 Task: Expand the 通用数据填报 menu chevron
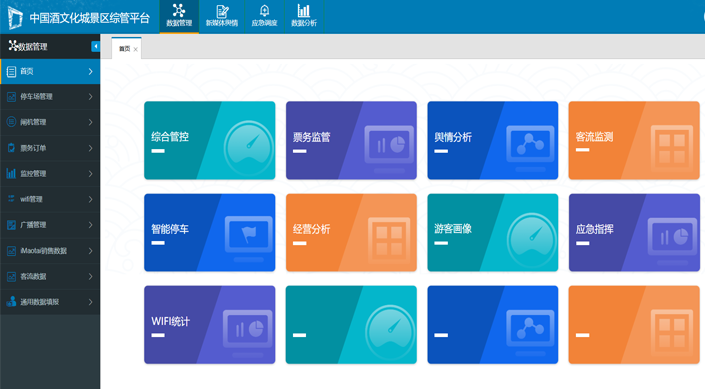coord(90,302)
